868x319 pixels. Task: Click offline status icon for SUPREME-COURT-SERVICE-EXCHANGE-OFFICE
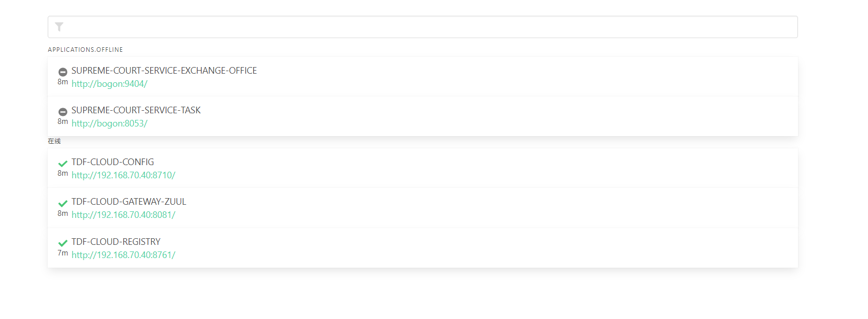pyautogui.click(x=63, y=72)
